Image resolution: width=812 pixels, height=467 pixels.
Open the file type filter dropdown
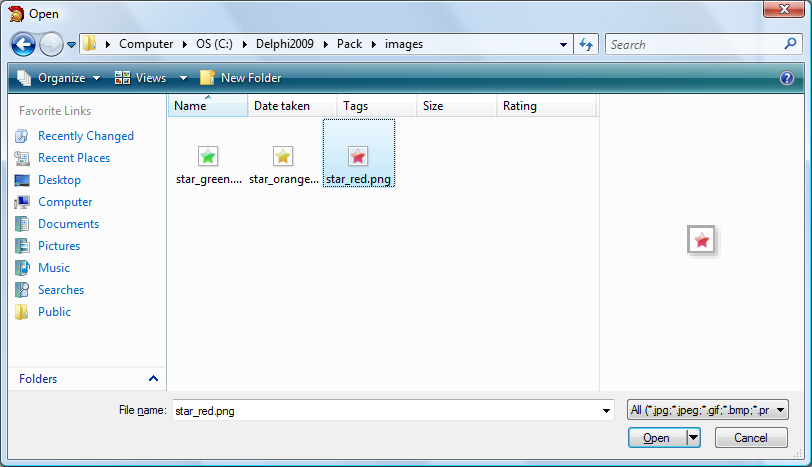coord(707,410)
